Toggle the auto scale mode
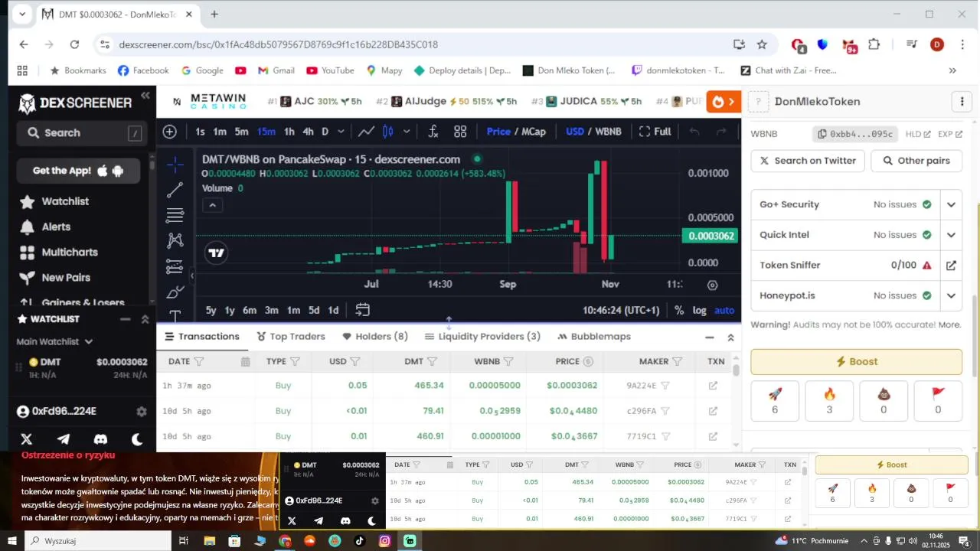Viewport: 980px width, 551px height. (724, 310)
